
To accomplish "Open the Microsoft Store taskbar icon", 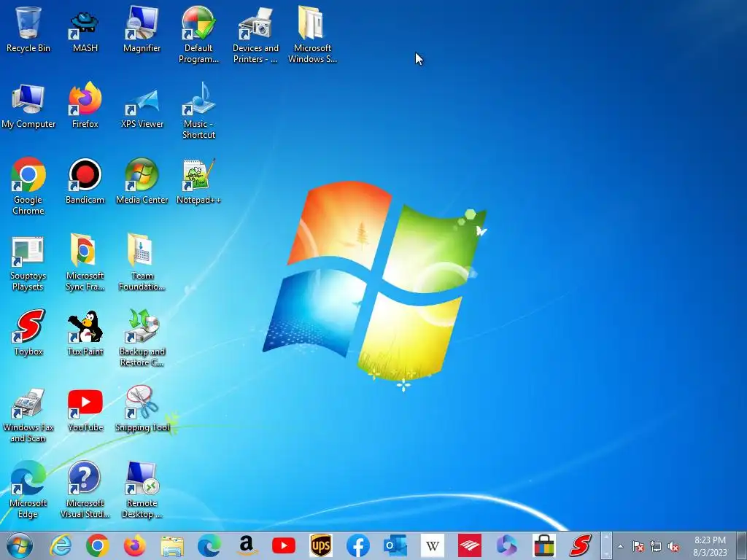I will pos(543,545).
